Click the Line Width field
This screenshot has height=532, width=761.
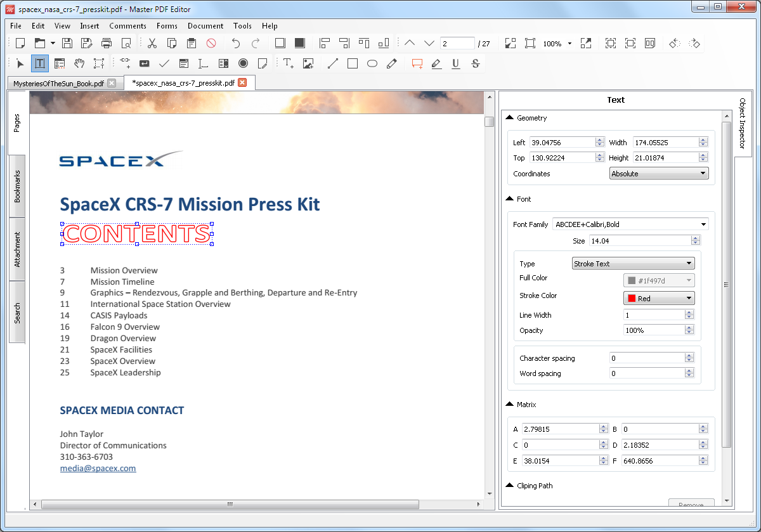tap(653, 315)
